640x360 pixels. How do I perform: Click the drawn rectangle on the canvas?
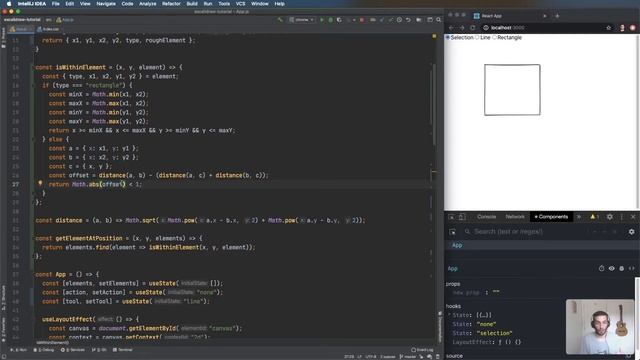512,90
